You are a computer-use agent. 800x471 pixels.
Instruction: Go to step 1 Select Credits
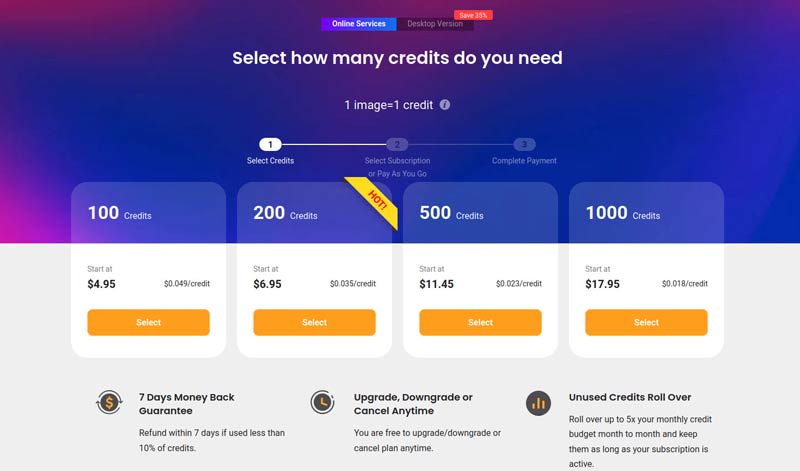pyautogui.click(x=270, y=145)
